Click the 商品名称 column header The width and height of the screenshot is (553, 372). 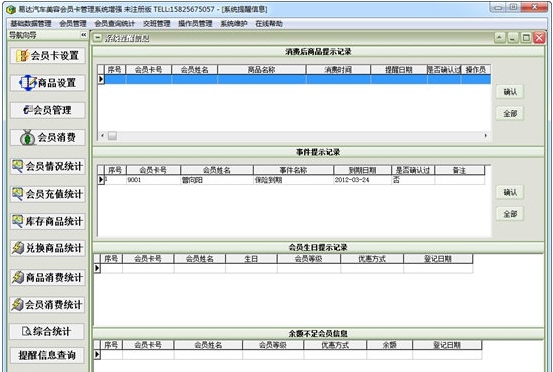(x=261, y=70)
